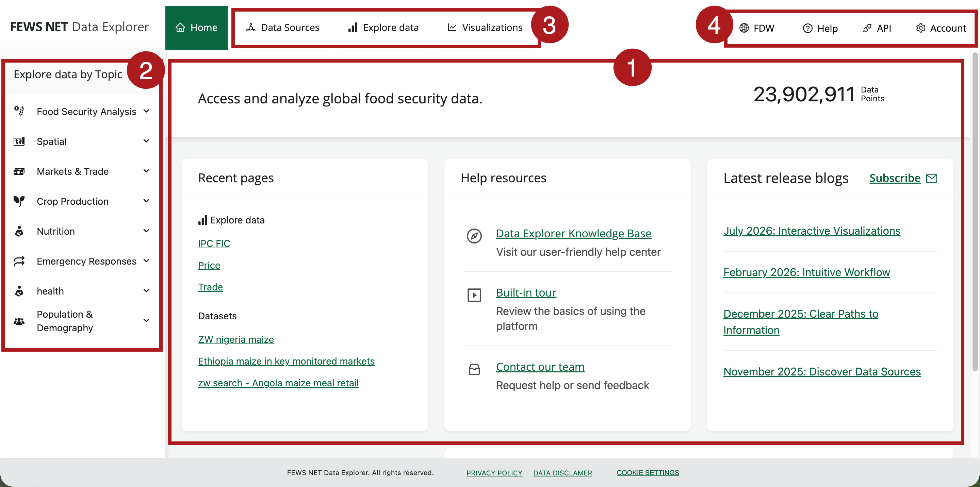Image resolution: width=980 pixels, height=487 pixels.
Task: Open the IPC FIC recent page link
Action: [214, 243]
